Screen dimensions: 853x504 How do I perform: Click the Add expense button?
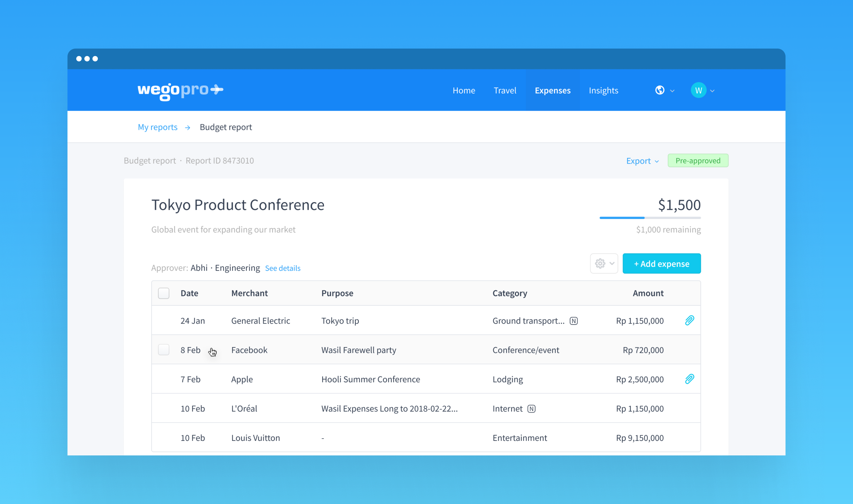tap(661, 263)
